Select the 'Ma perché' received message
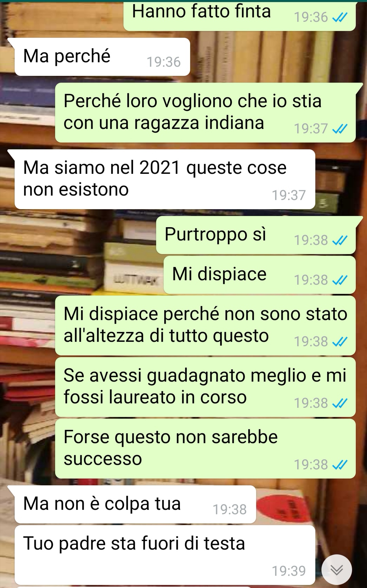Image resolution: width=367 pixels, height=588 pixels. coord(102,57)
